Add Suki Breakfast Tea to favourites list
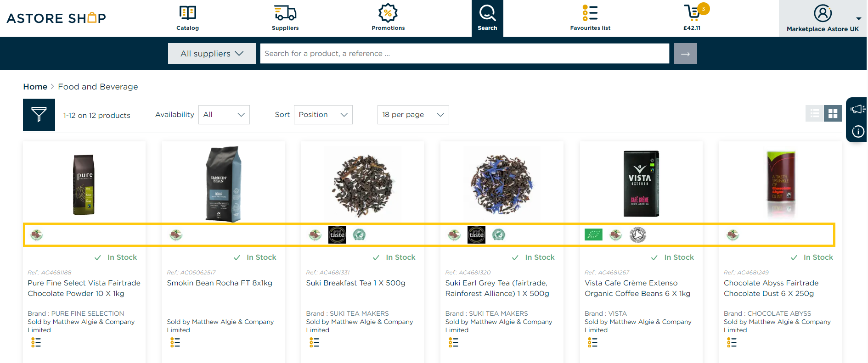 [314, 342]
